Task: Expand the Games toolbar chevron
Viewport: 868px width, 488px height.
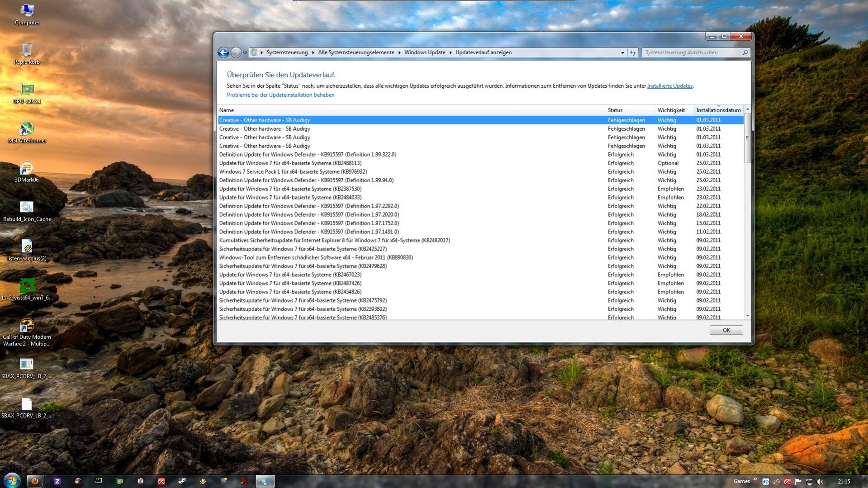Action: 755,479
